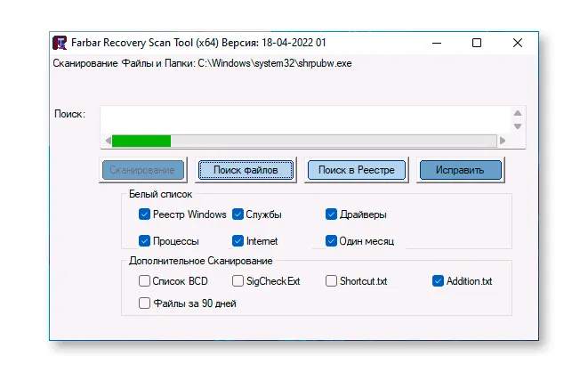Enable the Файлы за 90 дней checkbox

pyautogui.click(x=144, y=303)
